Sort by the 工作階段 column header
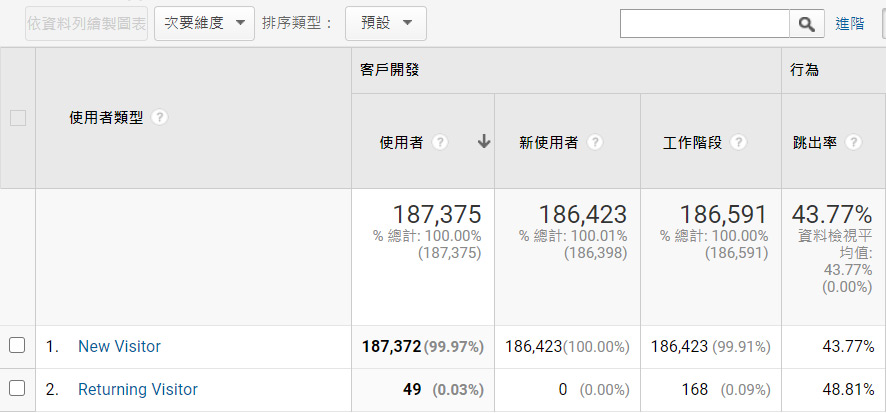 pyautogui.click(x=692, y=143)
